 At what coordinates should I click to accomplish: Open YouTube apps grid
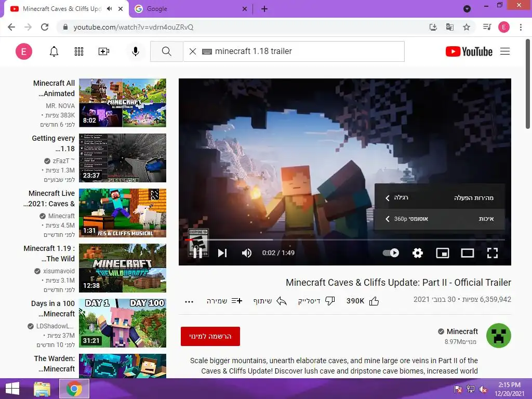(79, 51)
